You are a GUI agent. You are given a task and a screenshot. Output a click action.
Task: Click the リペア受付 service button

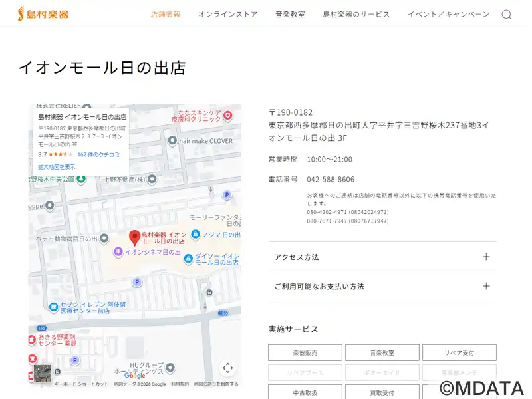click(x=460, y=353)
